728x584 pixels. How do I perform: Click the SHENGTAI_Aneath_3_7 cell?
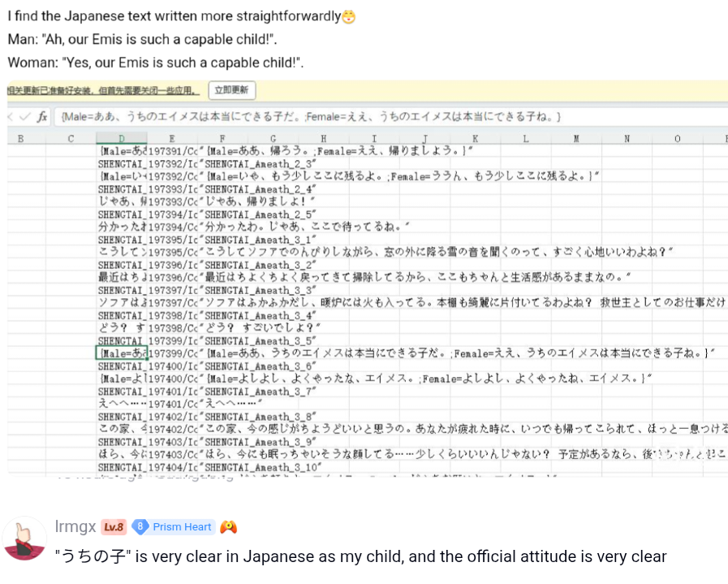[x=258, y=391]
